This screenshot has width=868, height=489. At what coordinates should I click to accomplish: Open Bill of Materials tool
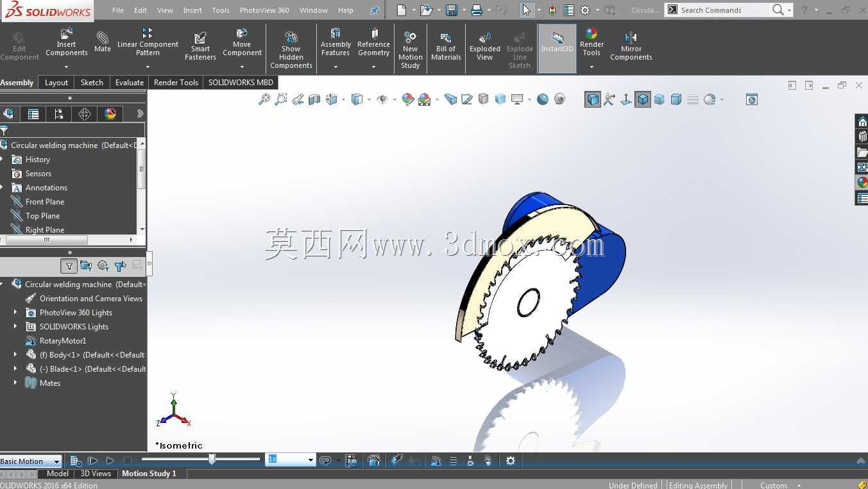(x=446, y=46)
